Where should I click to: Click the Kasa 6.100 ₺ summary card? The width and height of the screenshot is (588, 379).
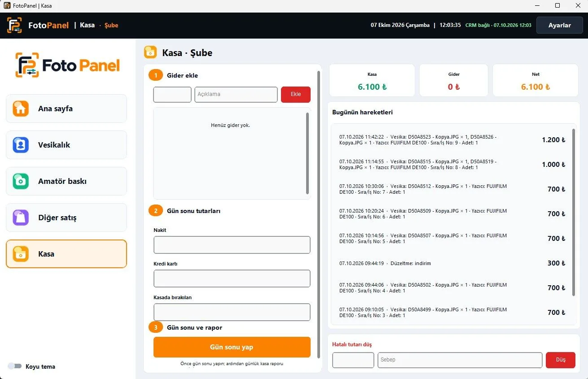click(372, 80)
